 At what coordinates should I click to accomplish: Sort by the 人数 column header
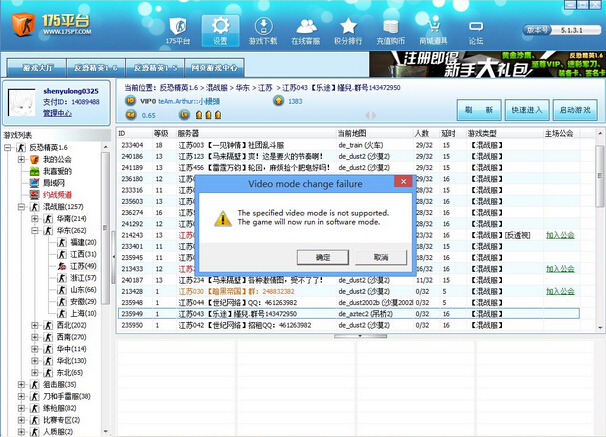pyautogui.click(x=422, y=134)
